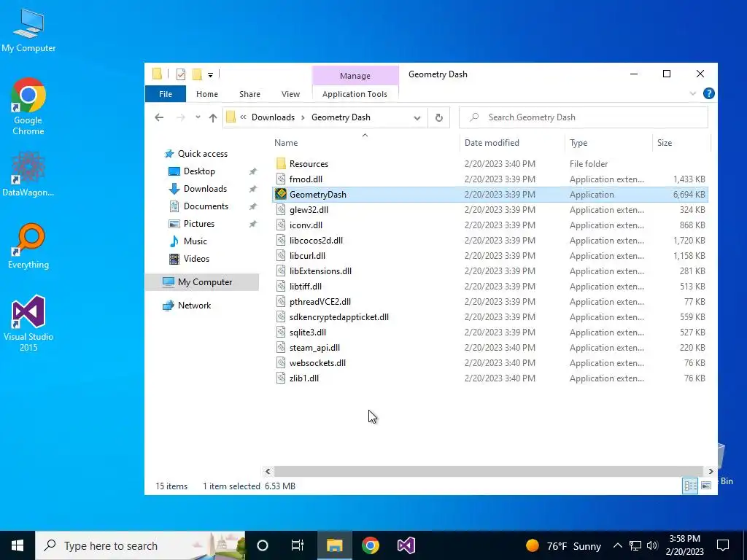
Task: Go back with the Back arrow
Action: pyautogui.click(x=159, y=117)
